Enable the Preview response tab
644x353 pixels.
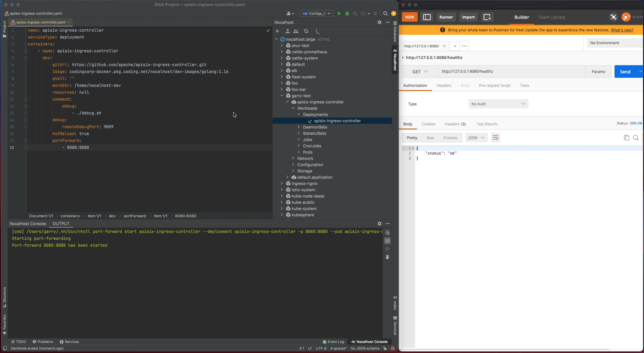451,137
